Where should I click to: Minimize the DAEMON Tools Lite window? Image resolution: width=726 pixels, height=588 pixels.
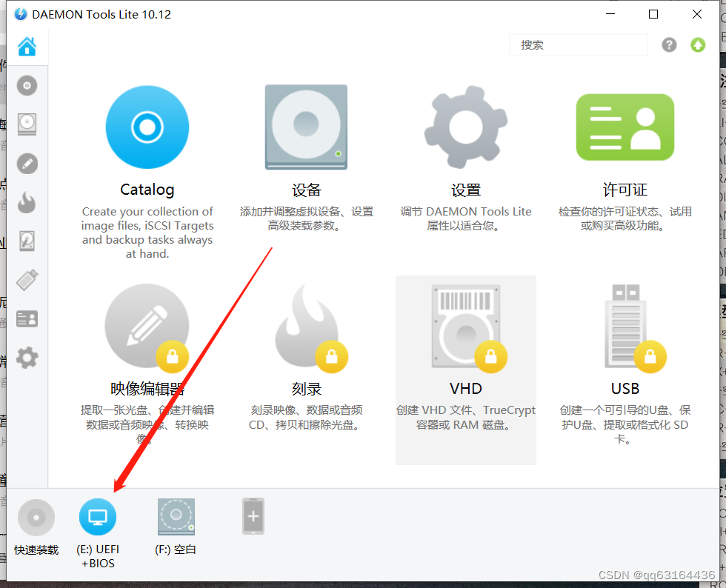610,14
